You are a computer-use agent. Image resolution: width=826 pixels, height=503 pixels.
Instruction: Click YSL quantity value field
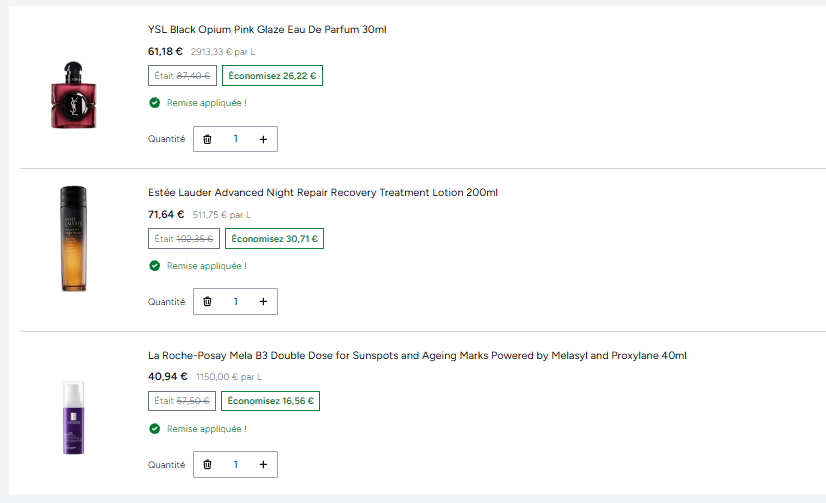235,139
